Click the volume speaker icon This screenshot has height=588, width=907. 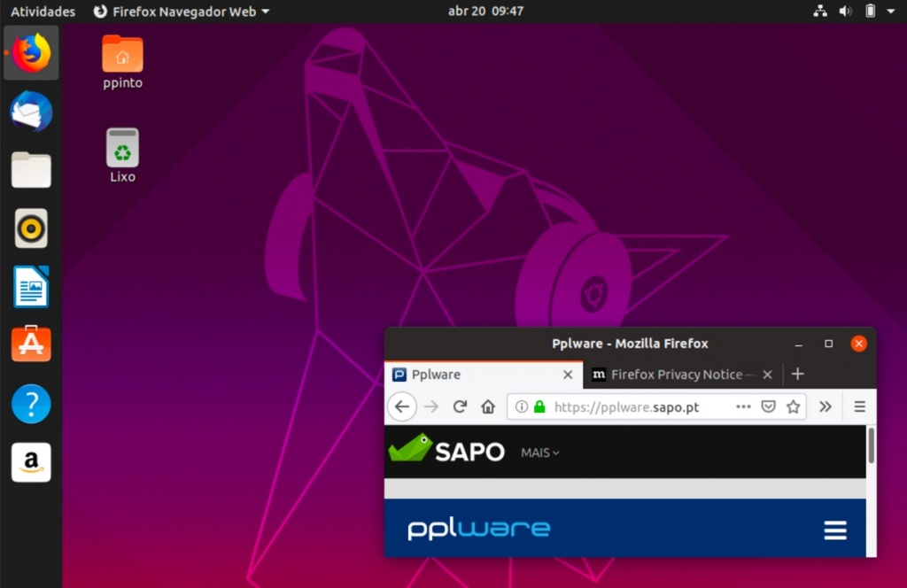pos(845,11)
